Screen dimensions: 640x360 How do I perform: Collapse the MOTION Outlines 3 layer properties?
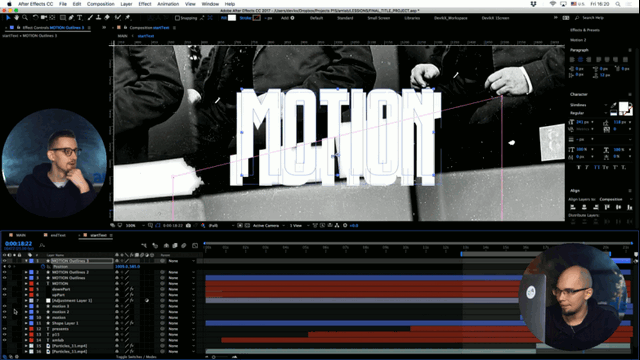click(x=26, y=261)
